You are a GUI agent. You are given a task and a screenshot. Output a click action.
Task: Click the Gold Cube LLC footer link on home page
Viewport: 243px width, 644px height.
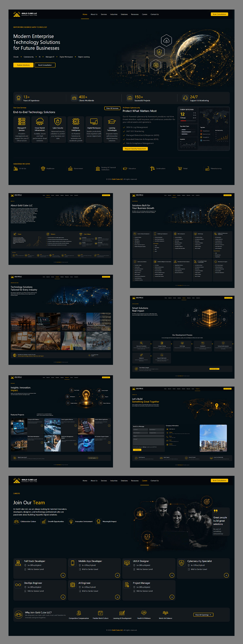tap(118, 179)
